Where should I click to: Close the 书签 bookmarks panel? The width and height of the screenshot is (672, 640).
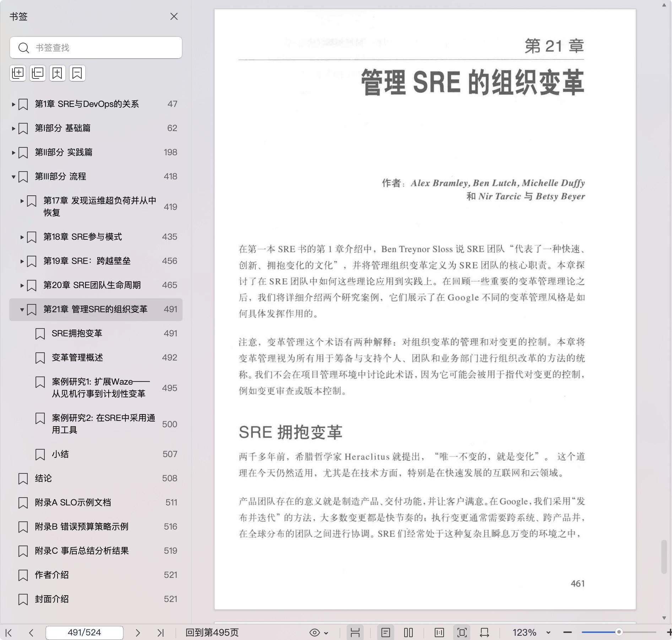coord(174,17)
